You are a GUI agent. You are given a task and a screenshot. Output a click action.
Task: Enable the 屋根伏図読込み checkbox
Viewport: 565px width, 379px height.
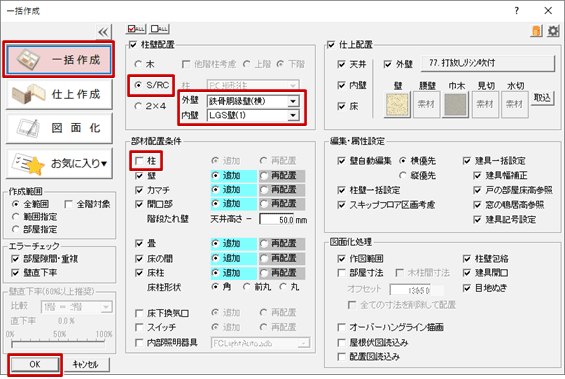(x=342, y=342)
